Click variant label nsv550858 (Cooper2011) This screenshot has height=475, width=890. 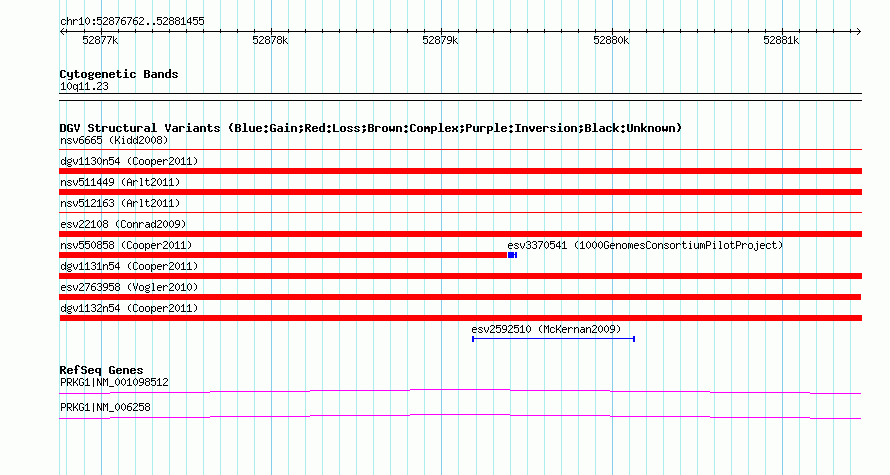click(x=126, y=245)
